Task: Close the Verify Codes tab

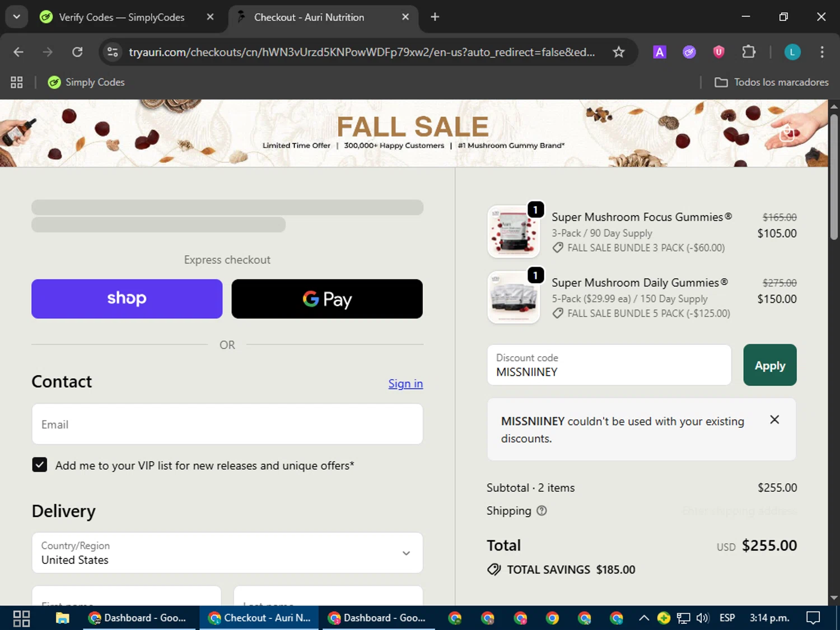Action: pos(210,17)
